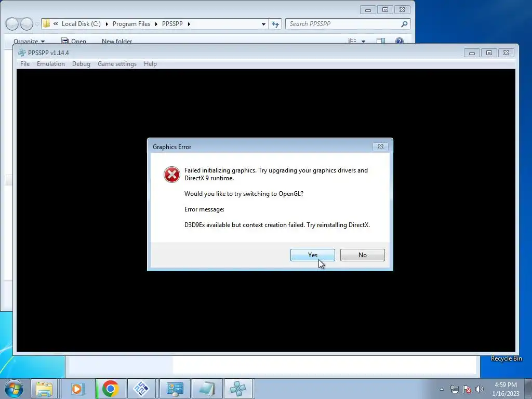Select the Recycle Bin desktop icon
Viewport: 532px width, 399px height.
click(506, 358)
